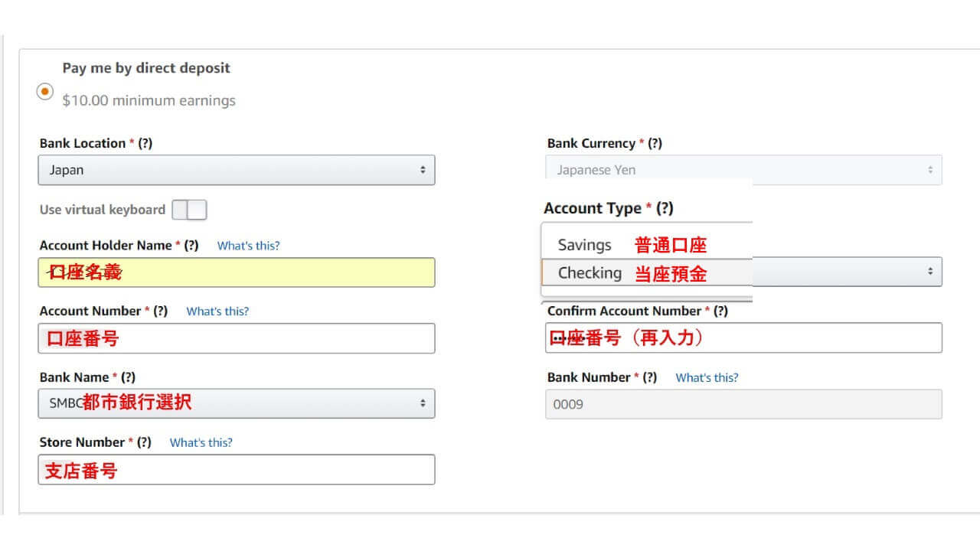Click the Store Number input field
The height and width of the screenshot is (551, 980).
[237, 470]
